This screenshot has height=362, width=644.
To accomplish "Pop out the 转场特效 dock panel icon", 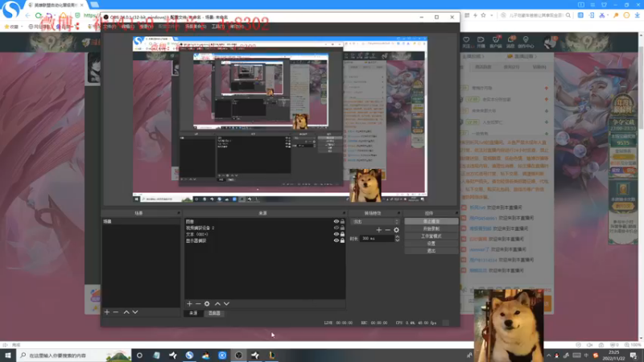I will (x=398, y=213).
